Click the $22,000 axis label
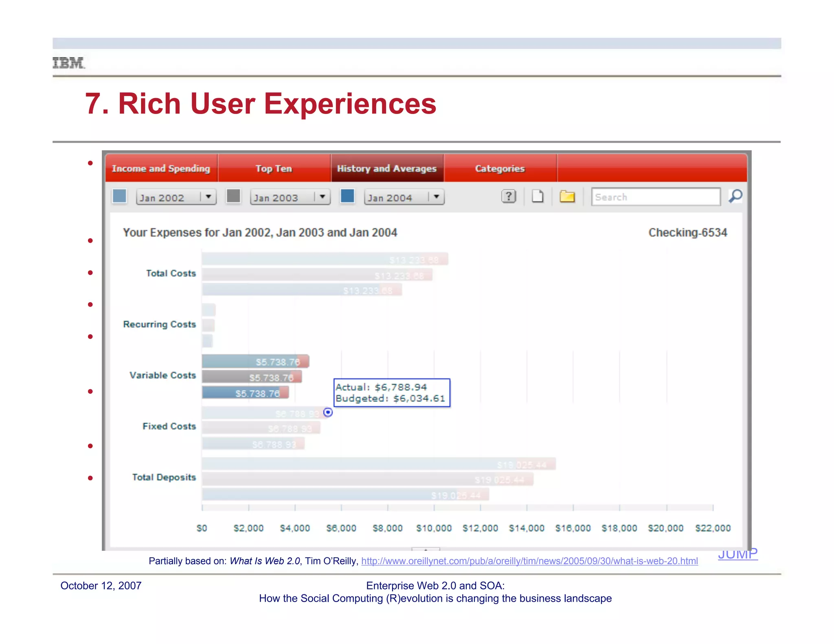This screenshot has height=644, width=834. (x=713, y=528)
